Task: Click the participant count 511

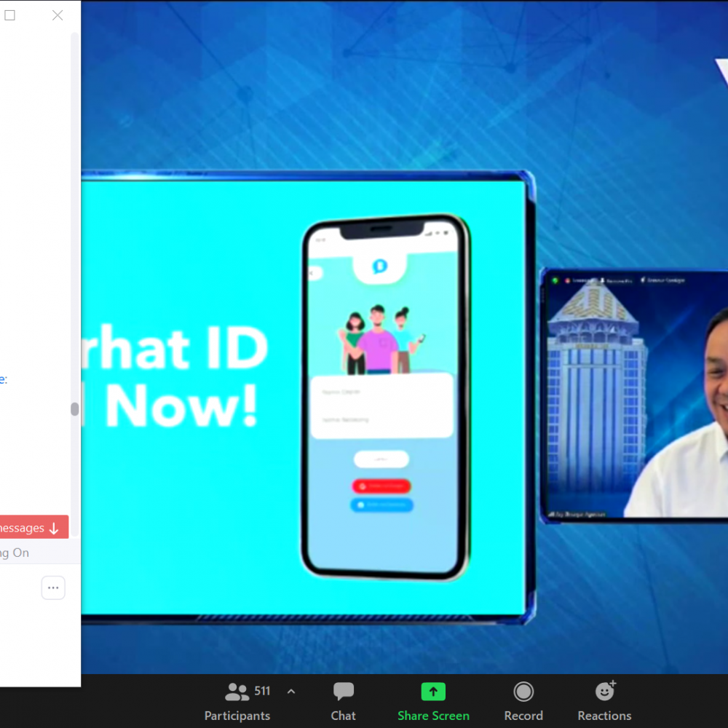Action: coord(262,692)
